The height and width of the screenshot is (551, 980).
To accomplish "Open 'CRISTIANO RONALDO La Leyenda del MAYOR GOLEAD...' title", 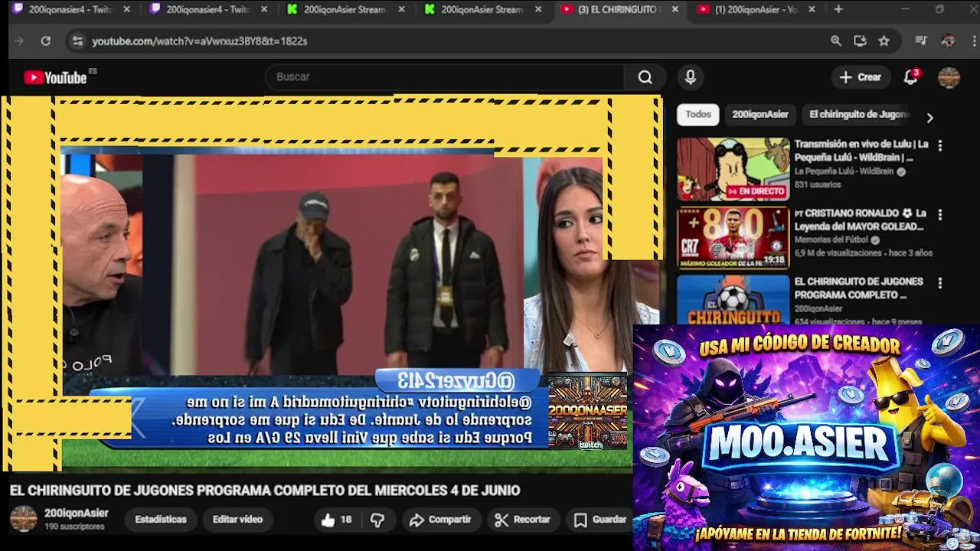I will coord(861,220).
